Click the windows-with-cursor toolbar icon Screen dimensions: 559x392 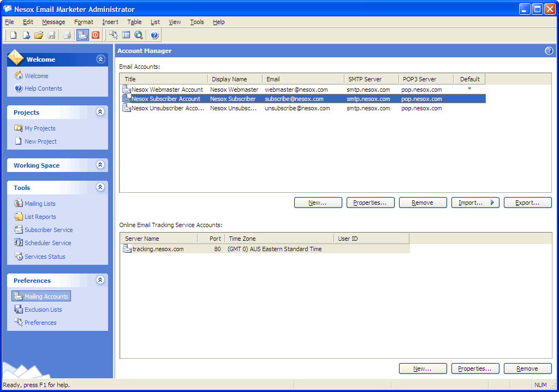[114, 35]
